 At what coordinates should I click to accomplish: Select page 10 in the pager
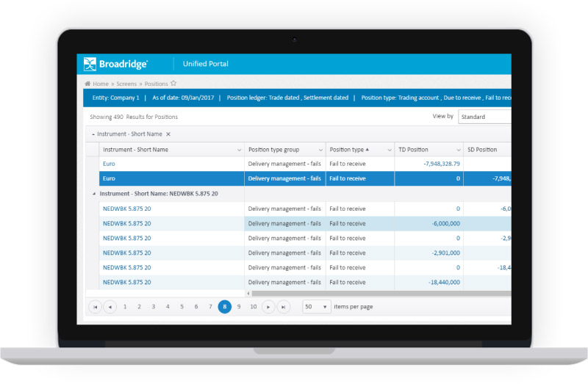pyautogui.click(x=254, y=307)
